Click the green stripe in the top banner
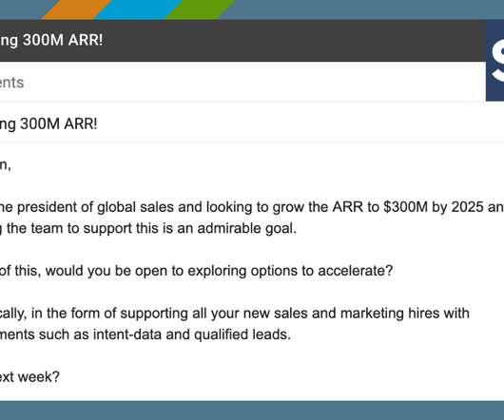The image size is (504, 420). pyautogui.click(x=200, y=10)
